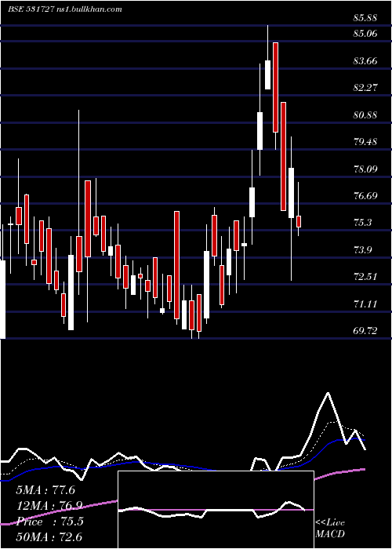Click the last small red candle near 75.3
This screenshot has height=549, width=392.
tap(299, 222)
